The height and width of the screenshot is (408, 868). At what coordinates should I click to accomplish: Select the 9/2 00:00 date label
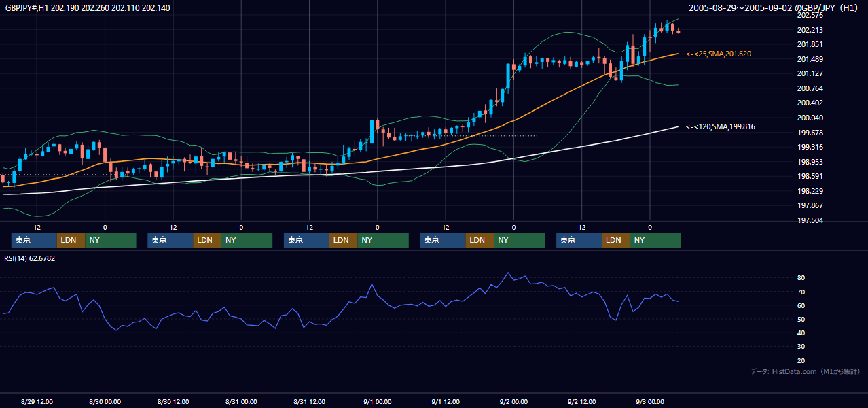click(x=513, y=401)
